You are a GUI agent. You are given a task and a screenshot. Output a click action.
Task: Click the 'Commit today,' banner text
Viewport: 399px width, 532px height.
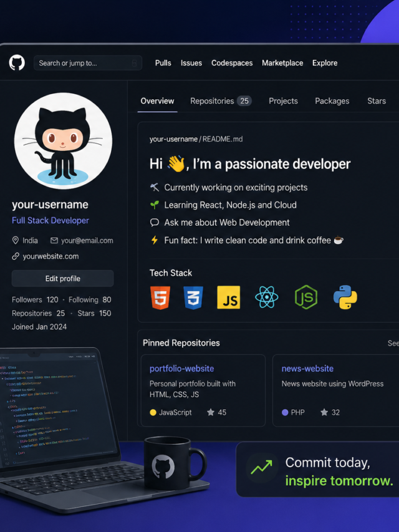[328, 463]
